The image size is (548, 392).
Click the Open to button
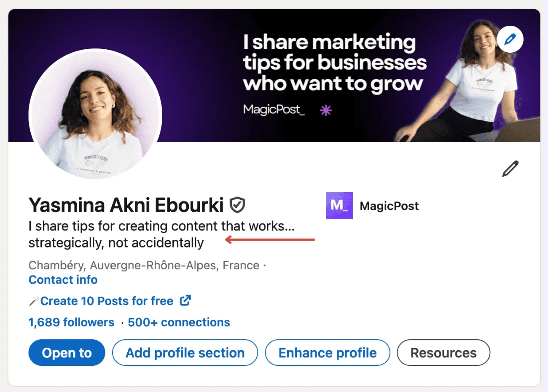67,353
